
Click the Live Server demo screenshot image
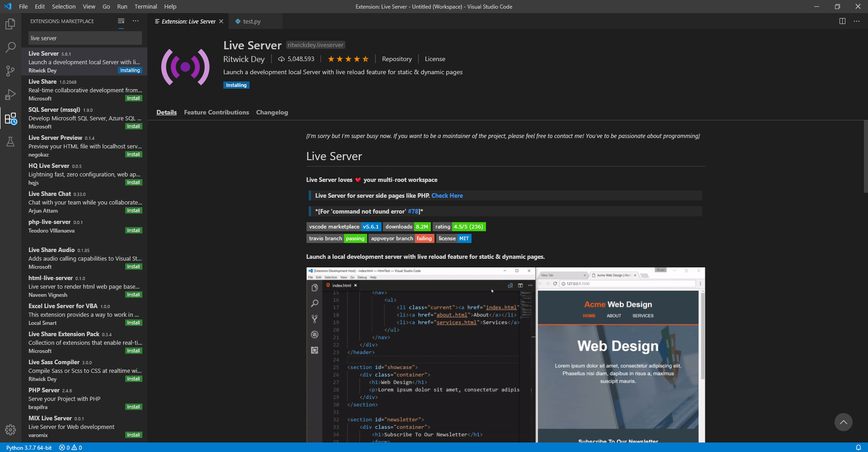click(x=505, y=355)
